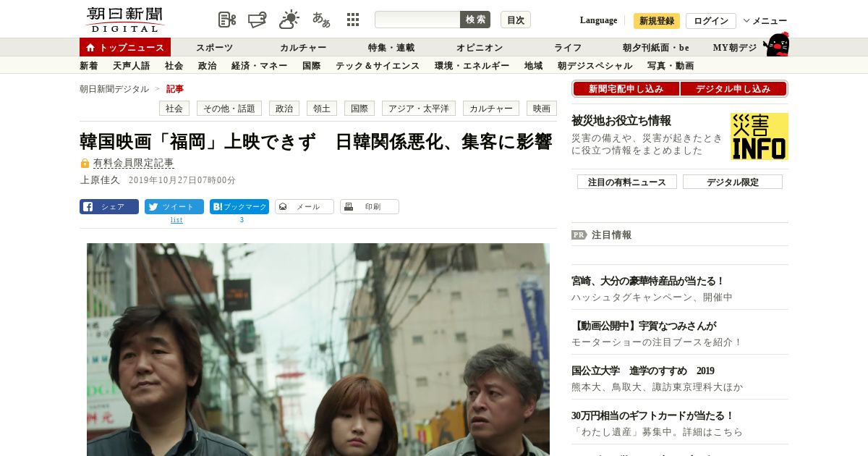Open the weather sun-and-cloud icon
Image resolution: width=868 pixels, height=456 pixels.
pos(289,20)
